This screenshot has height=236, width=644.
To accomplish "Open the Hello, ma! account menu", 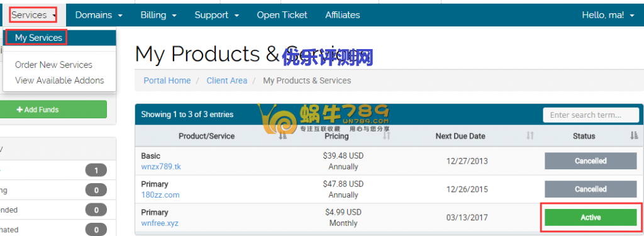I will [x=608, y=15].
